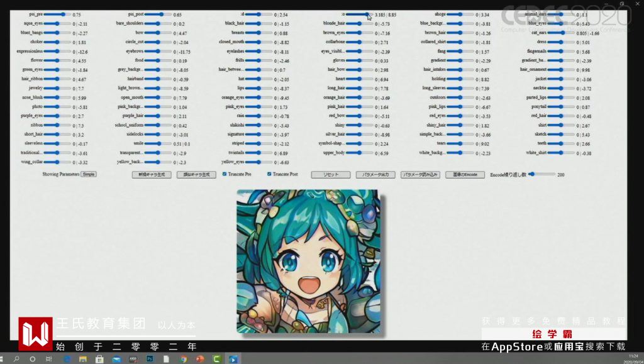
Task: Adjust the smile slider
Action: 158,143
